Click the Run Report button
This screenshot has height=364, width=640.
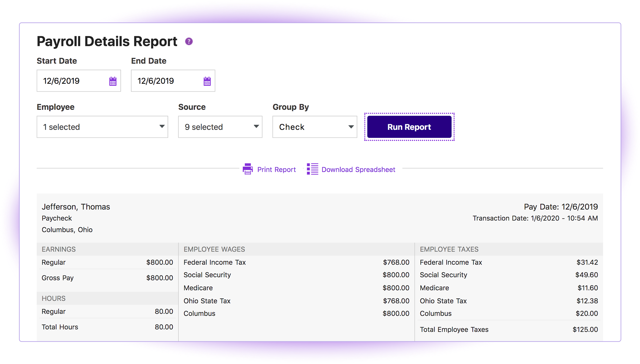point(409,127)
